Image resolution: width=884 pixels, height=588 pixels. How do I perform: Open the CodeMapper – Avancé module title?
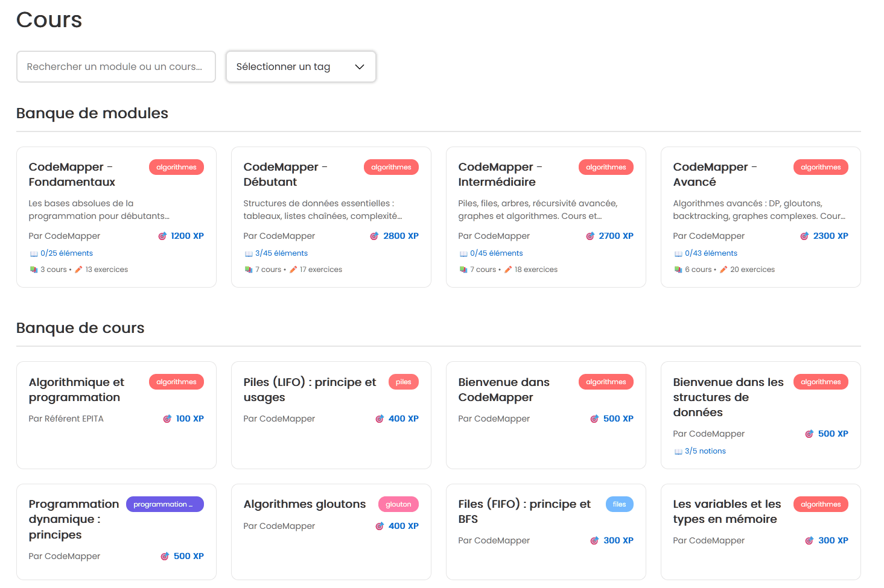(714, 174)
